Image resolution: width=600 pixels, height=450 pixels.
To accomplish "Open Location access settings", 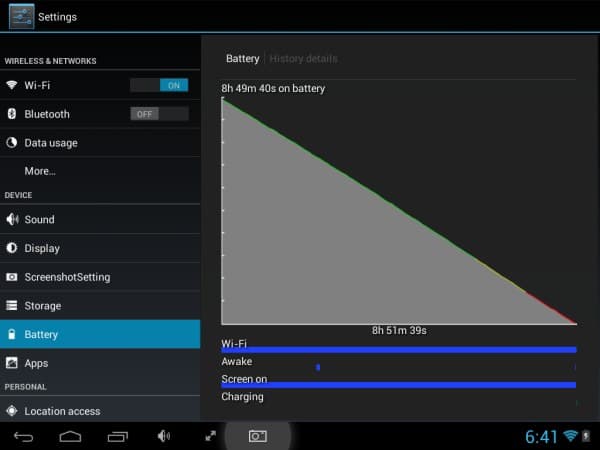I will [100, 409].
